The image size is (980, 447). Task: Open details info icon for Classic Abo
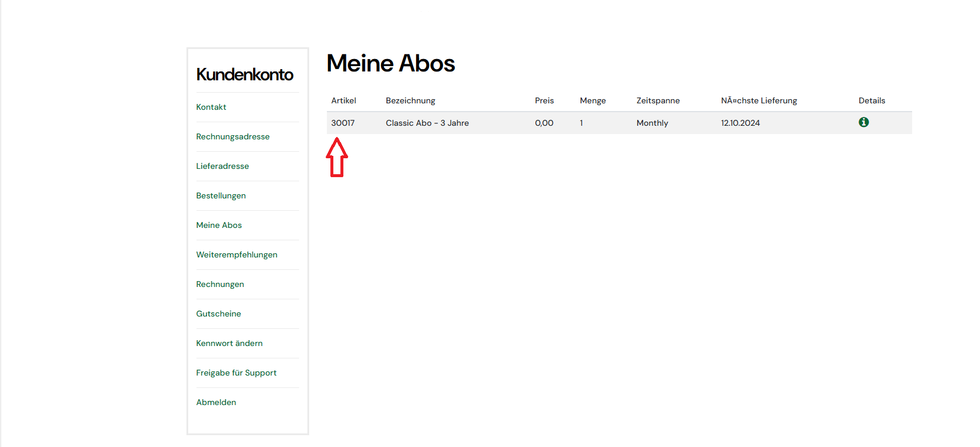pos(864,122)
